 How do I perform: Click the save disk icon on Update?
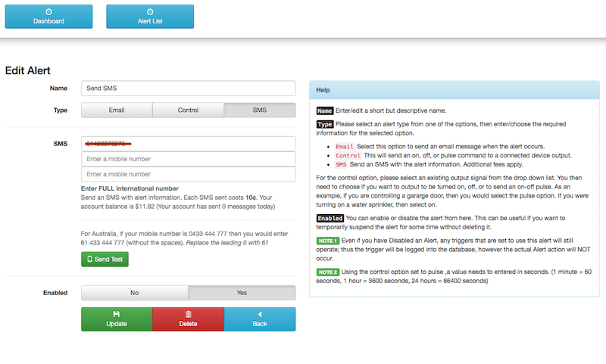pyautogui.click(x=117, y=314)
